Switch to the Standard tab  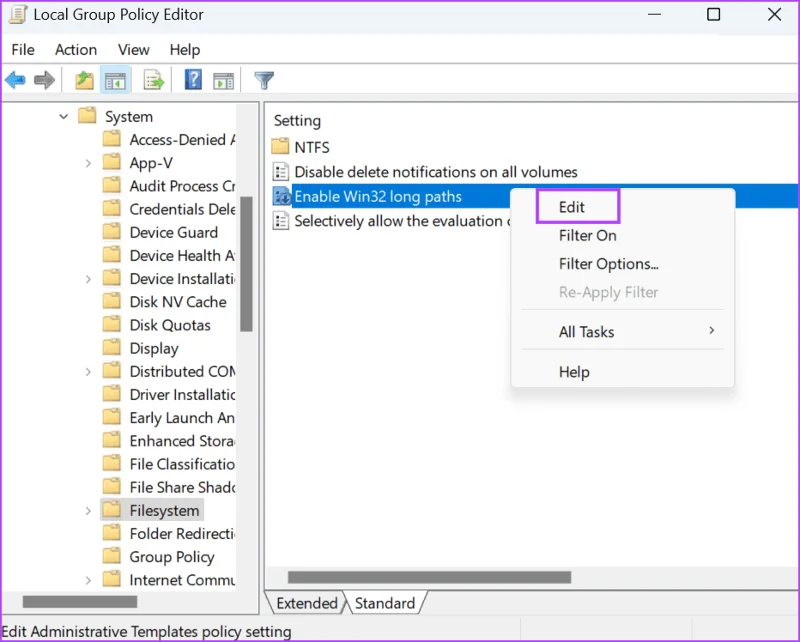coord(385,603)
